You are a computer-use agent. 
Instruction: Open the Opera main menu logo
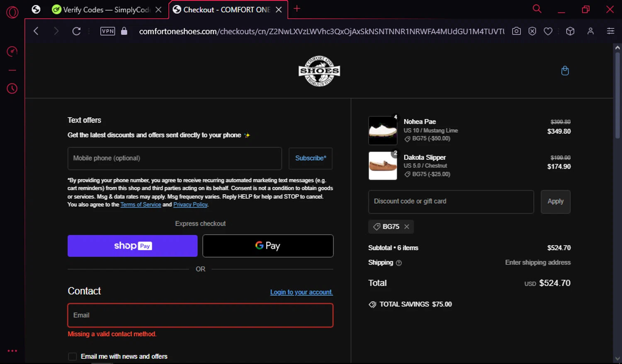pyautogui.click(x=12, y=12)
